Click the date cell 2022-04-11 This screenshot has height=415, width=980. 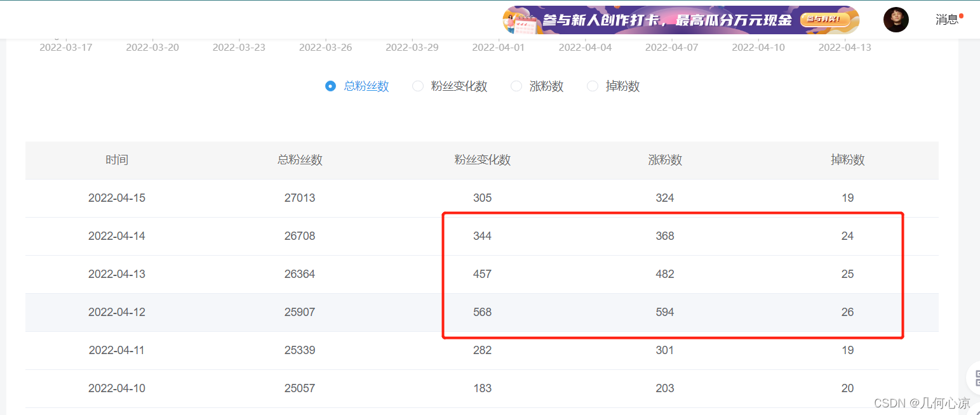tap(117, 350)
